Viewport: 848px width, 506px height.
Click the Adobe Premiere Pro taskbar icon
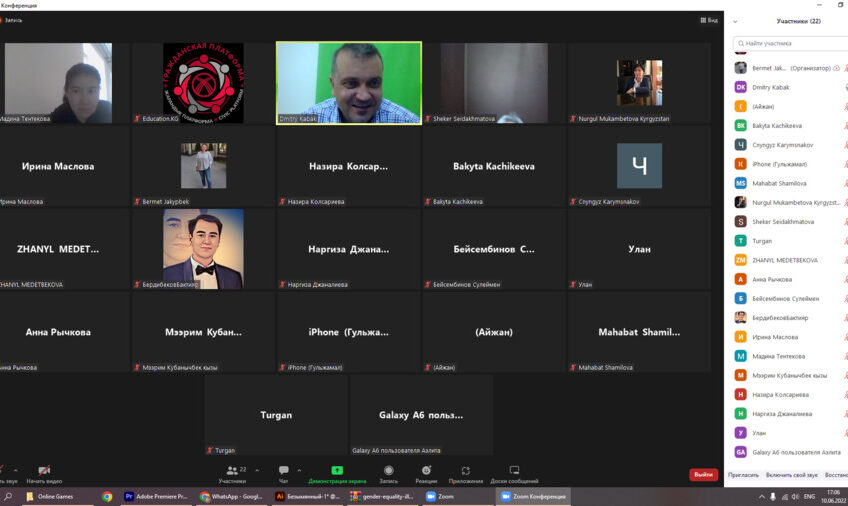(154, 496)
